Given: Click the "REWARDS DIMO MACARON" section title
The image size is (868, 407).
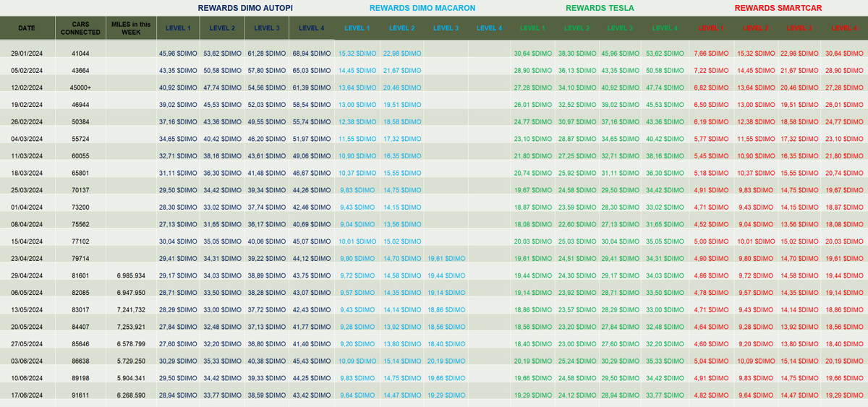Looking at the screenshot, I should pyautogui.click(x=422, y=8).
